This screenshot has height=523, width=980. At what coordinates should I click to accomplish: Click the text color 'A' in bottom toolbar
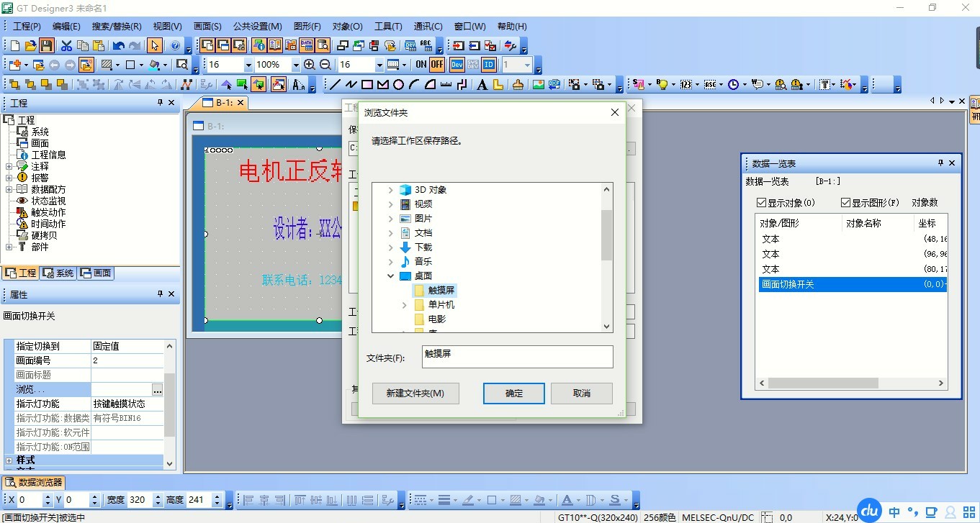(567, 500)
